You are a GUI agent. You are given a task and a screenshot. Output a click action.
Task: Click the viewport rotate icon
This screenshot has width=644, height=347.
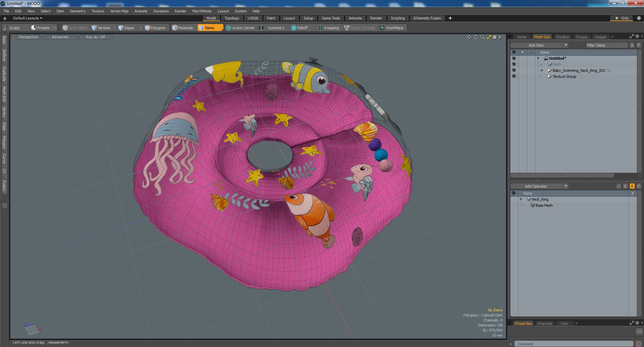point(476,37)
